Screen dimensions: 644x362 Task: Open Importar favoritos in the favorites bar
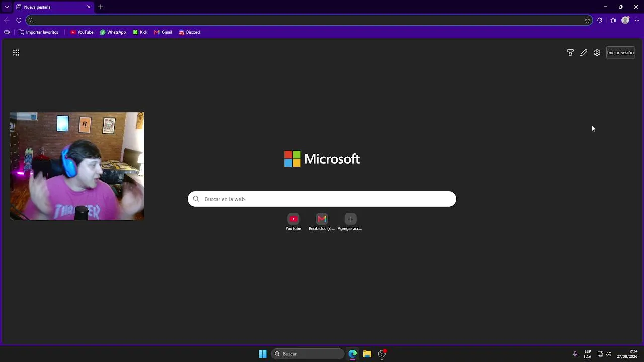click(x=39, y=32)
